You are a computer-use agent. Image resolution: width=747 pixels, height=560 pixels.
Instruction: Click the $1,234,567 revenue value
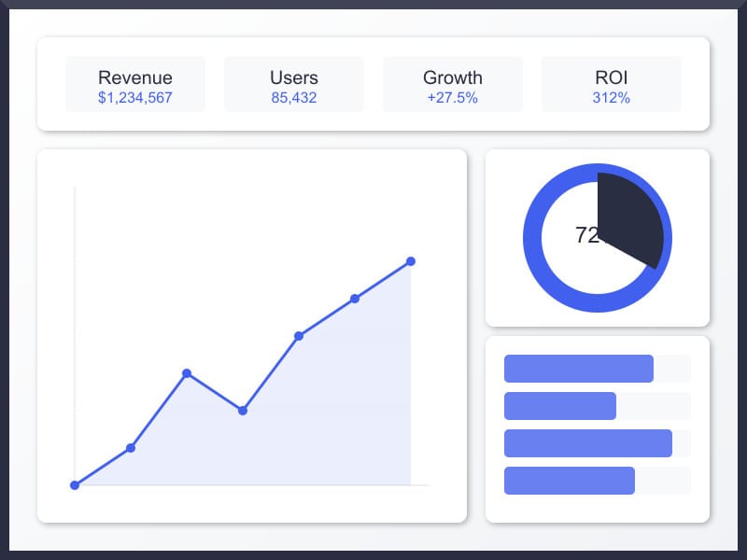(135, 97)
